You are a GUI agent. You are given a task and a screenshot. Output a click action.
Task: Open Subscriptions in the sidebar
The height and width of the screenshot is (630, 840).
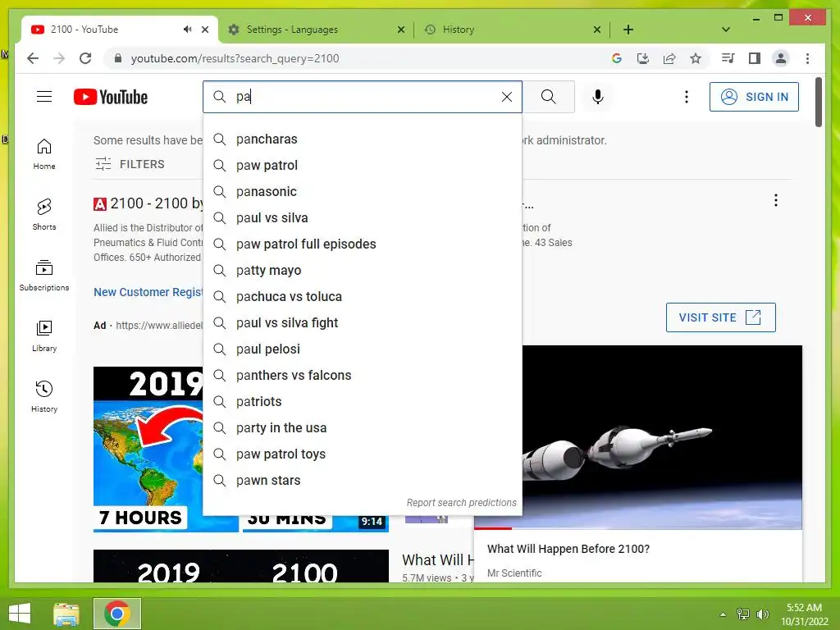click(44, 276)
